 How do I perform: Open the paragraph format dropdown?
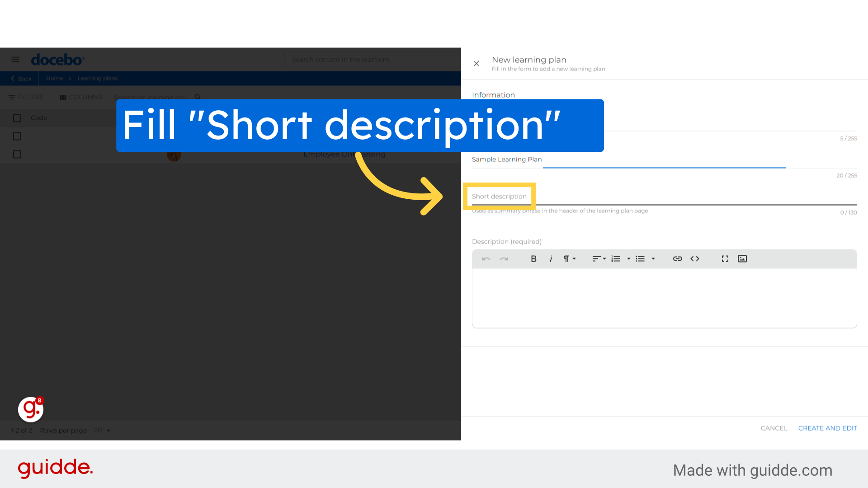[569, 258]
